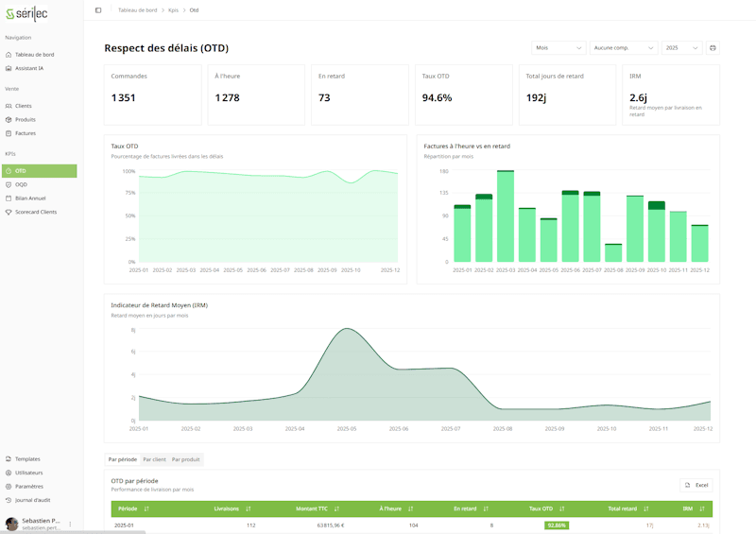
Task: Expand the Mois period dropdown
Action: click(558, 47)
